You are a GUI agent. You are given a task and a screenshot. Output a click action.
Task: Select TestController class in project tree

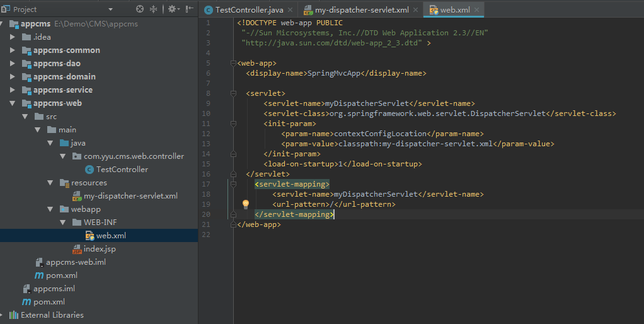pos(122,170)
